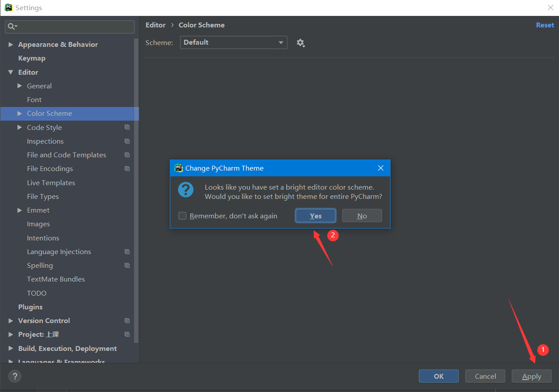Screen dimensions: 559x392
Task: Click the copy icon beside Language Injections
Action: (x=127, y=252)
